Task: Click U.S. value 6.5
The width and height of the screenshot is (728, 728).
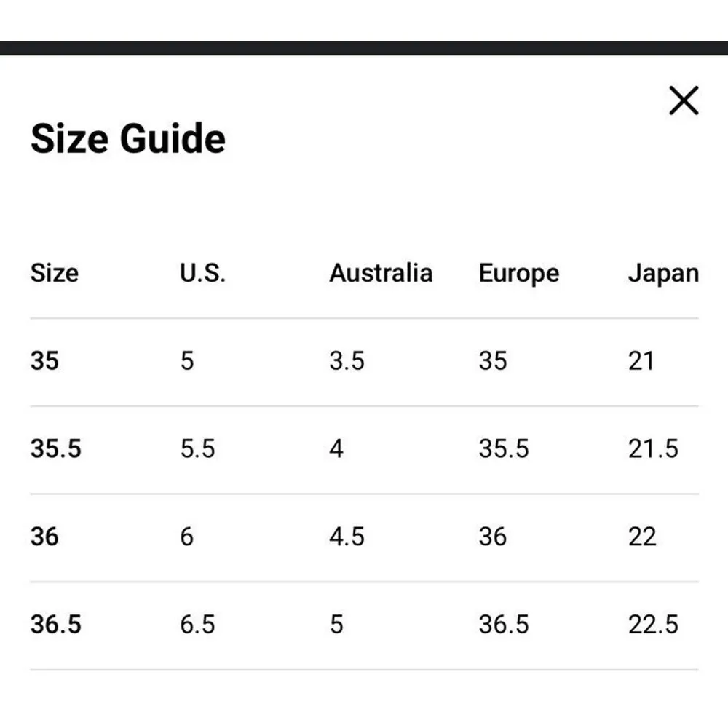Action: [198, 625]
